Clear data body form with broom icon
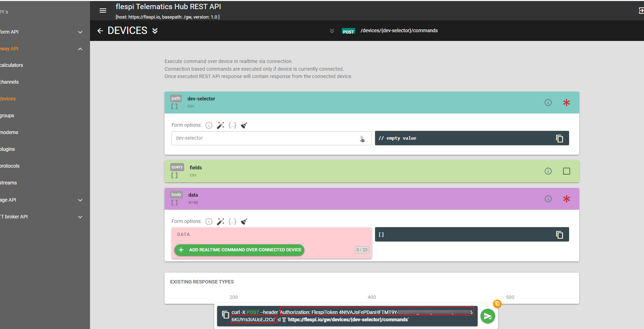Image resolution: width=644 pixels, height=329 pixels. (x=244, y=222)
